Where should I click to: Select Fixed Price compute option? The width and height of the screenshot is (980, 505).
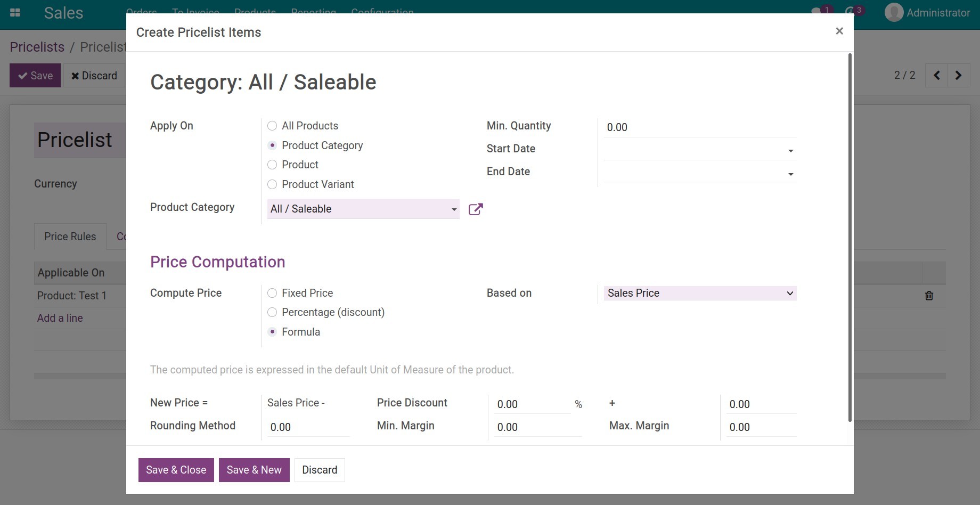coord(272,293)
